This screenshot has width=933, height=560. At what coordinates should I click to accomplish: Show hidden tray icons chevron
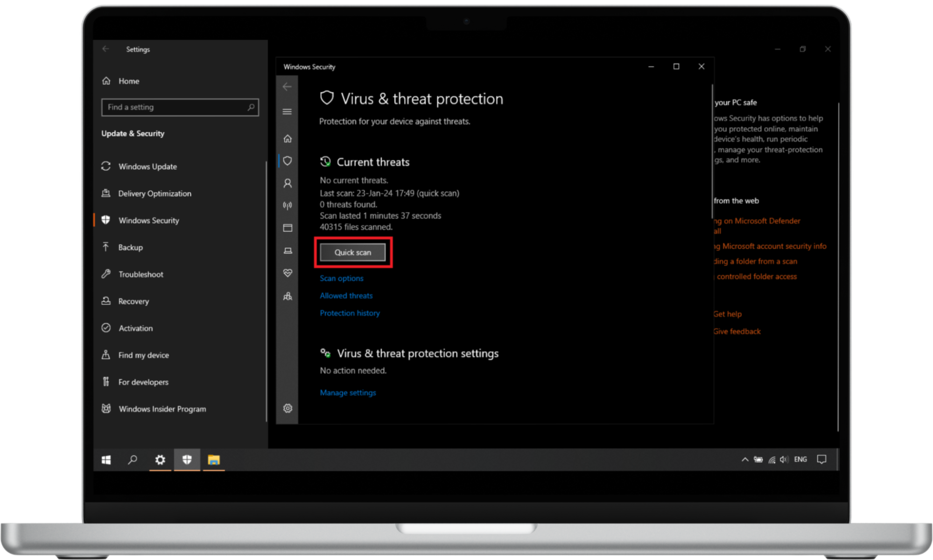click(x=745, y=460)
